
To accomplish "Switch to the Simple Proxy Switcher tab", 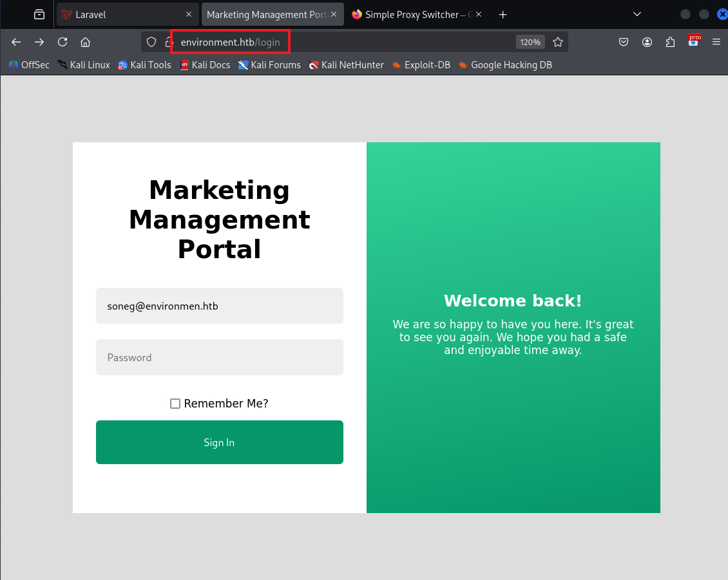I will pyautogui.click(x=412, y=14).
